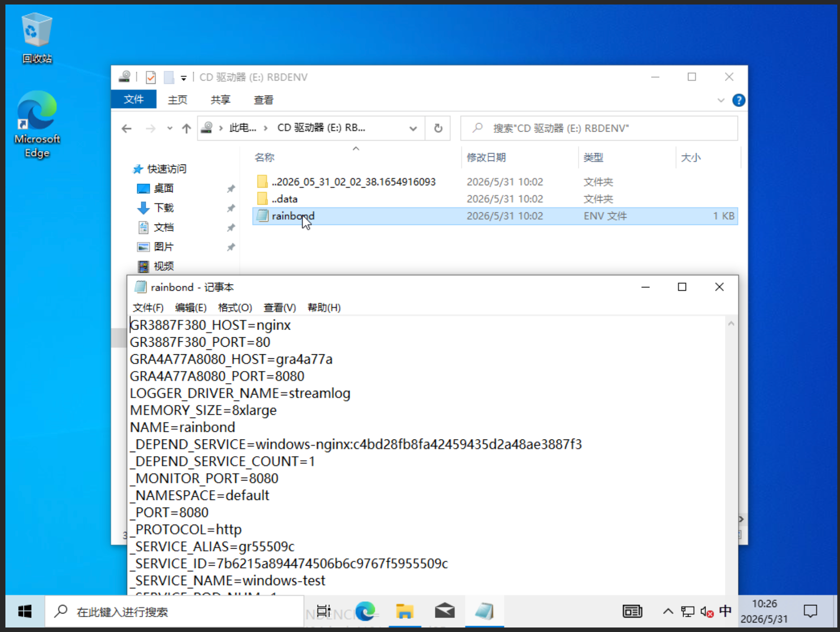
Task: Open the network status tray icon
Action: [x=688, y=612]
